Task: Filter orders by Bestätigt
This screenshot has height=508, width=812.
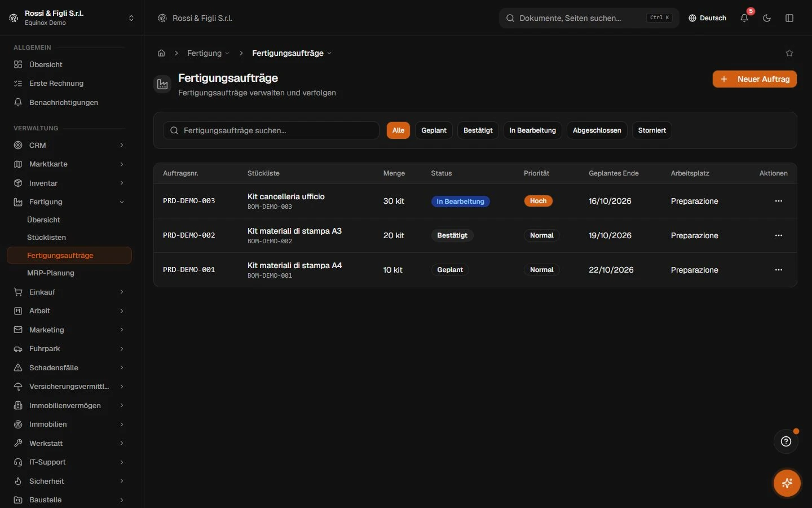Action: (x=478, y=130)
